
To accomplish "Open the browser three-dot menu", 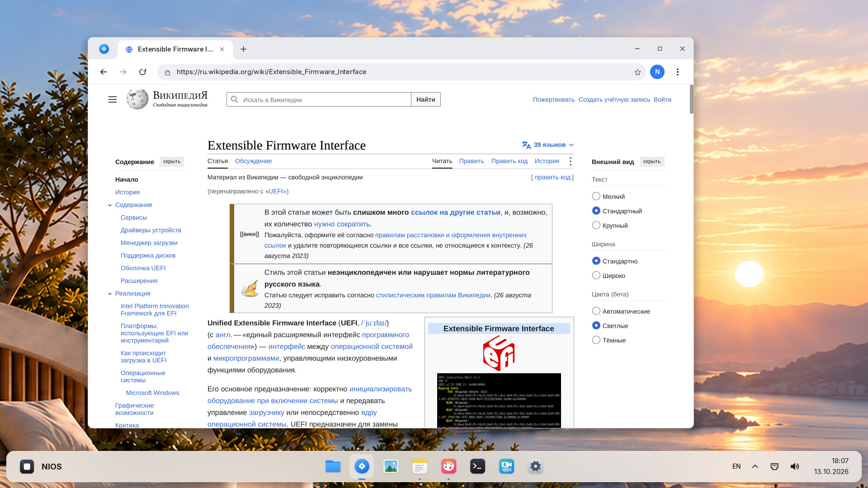I will 678,72.
